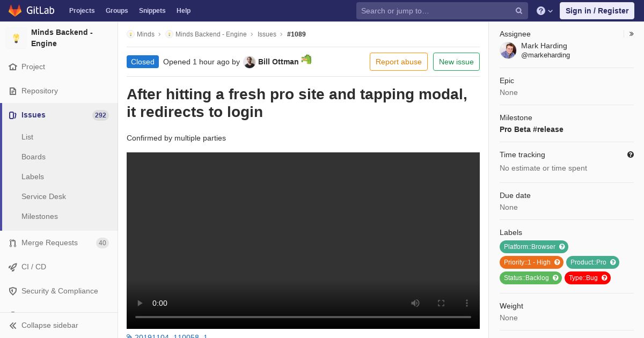Click the Platform::Browser label help icon

(562, 247)
